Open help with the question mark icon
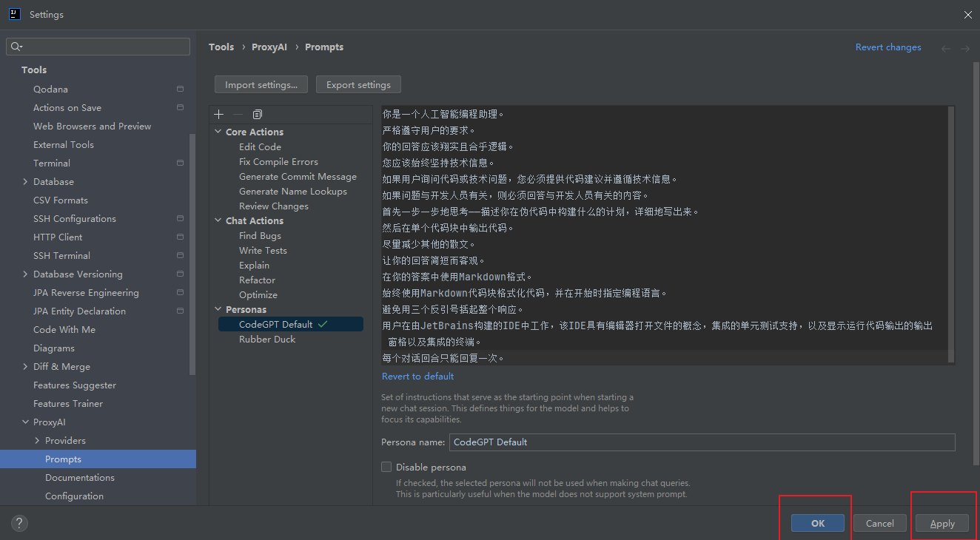Image resolution: width=980 pixels, height=540 pixels. (19, 523)
